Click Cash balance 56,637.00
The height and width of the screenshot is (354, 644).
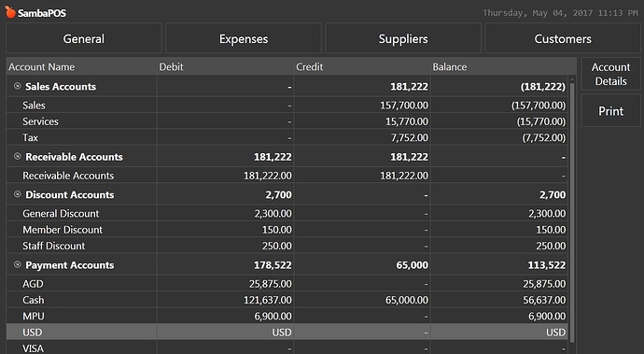click(x=544, y=300)
